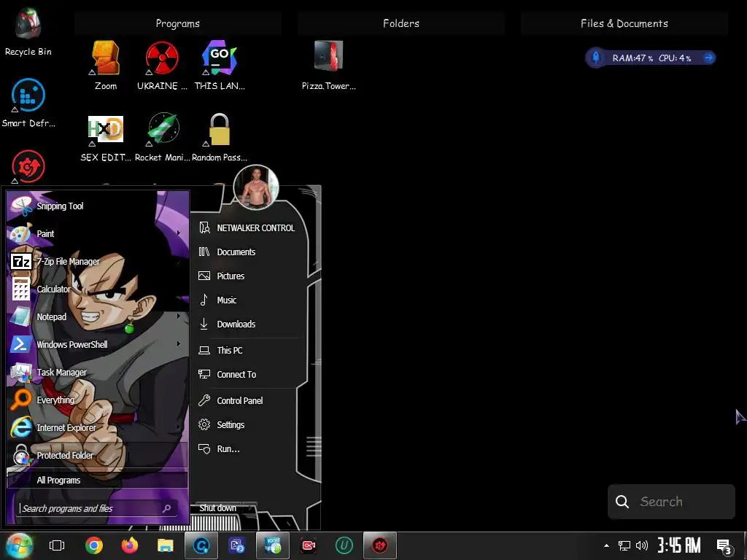Open Internet Explorer from Start menu
747x560 pixels.
[98, 427]
